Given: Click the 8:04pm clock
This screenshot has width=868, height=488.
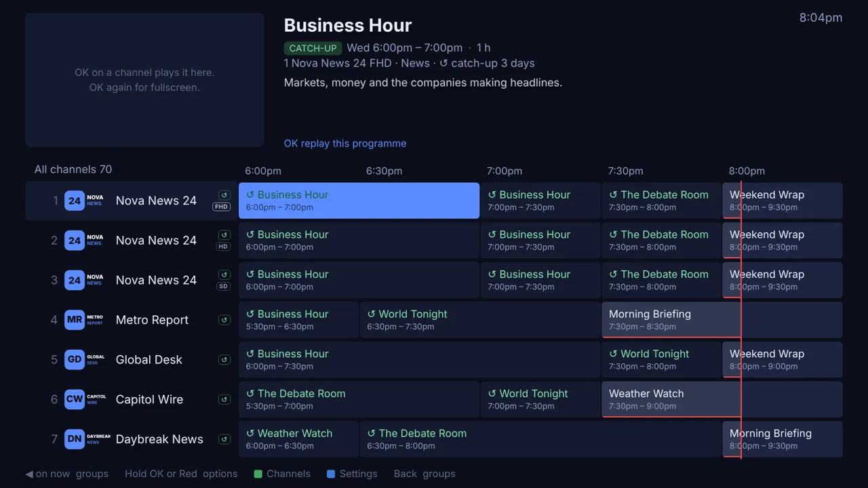Looking at the screenshot, I should (821, 18).
